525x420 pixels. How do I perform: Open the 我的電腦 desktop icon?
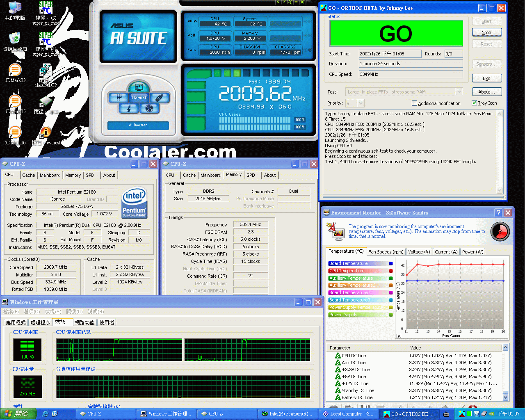(x=15, y=8)
